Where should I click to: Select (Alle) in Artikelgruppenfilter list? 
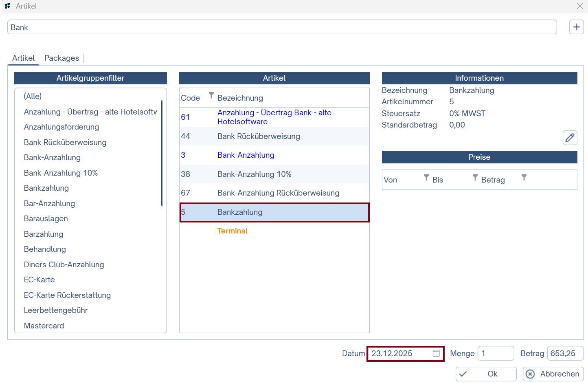pyautogui.click(x=33, y=96)
